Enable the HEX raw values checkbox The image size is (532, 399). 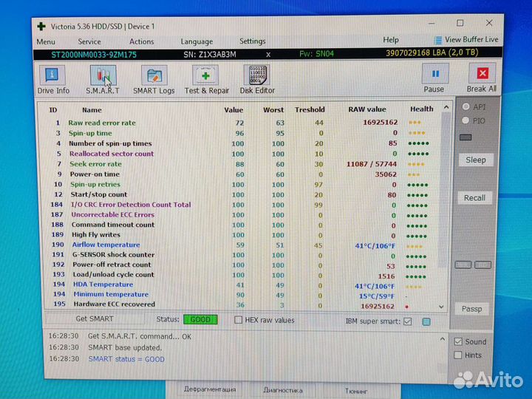click(x=238, y=320)
